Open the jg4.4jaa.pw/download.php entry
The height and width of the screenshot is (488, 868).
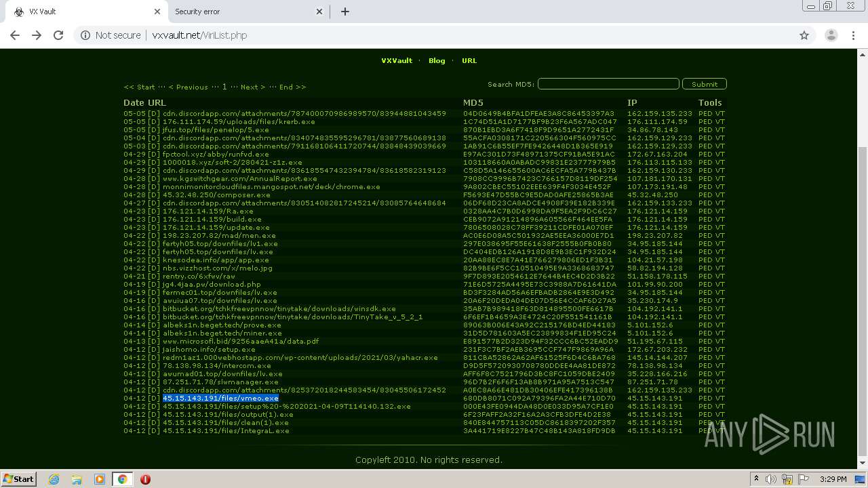pyautogui.click(x=212, y=285)
